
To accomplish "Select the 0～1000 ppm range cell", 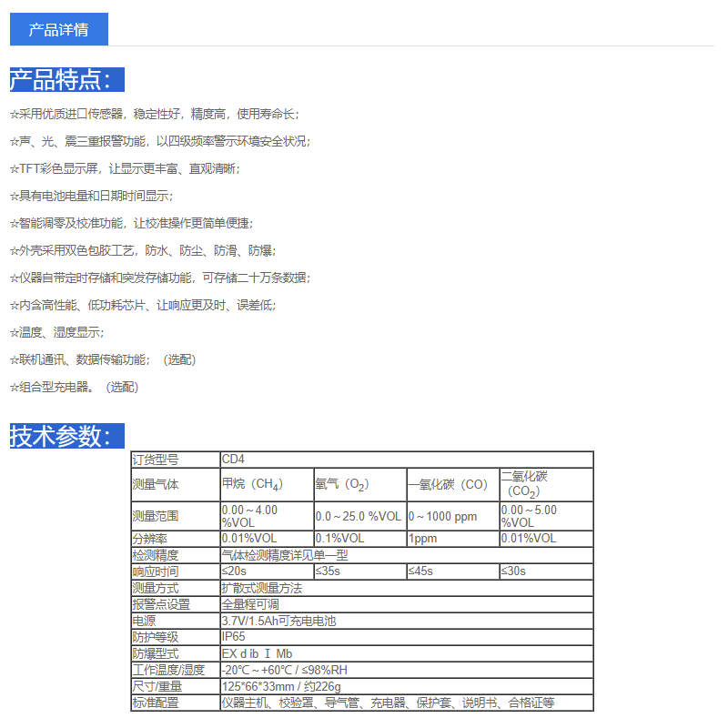I will (442, 516).
